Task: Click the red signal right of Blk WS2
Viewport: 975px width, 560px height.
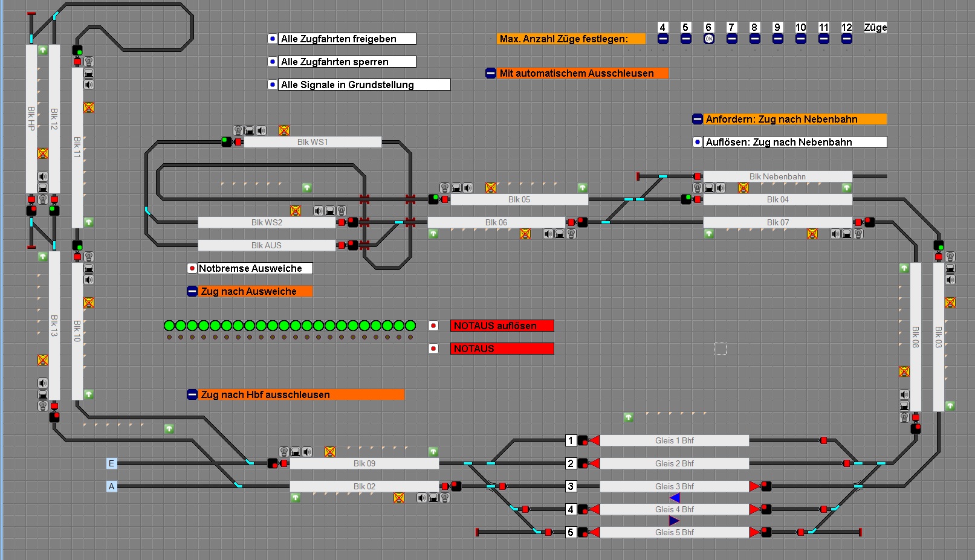Action: [342, 222]
